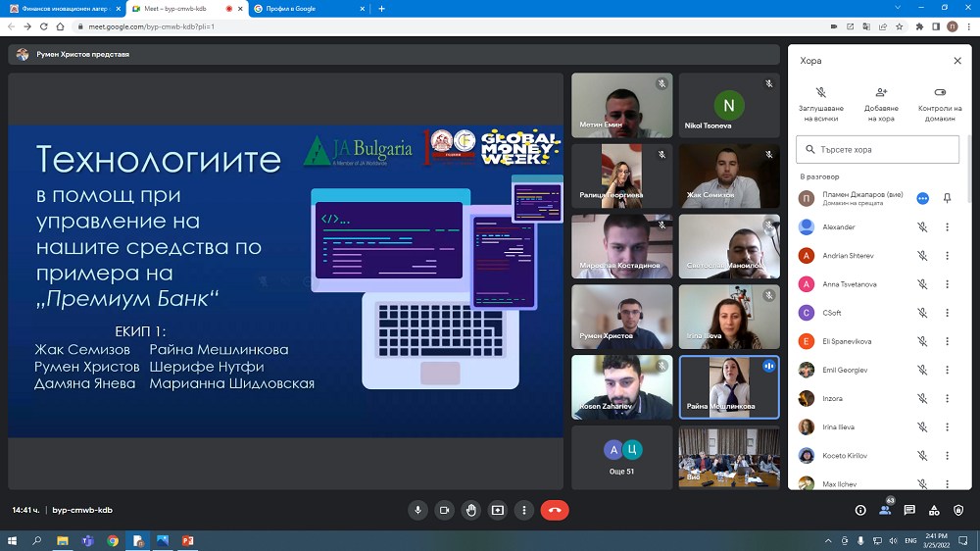This screenshot has width=980, height=551.
Task: Show people panel icon
Action: click(x=885, y=511)
